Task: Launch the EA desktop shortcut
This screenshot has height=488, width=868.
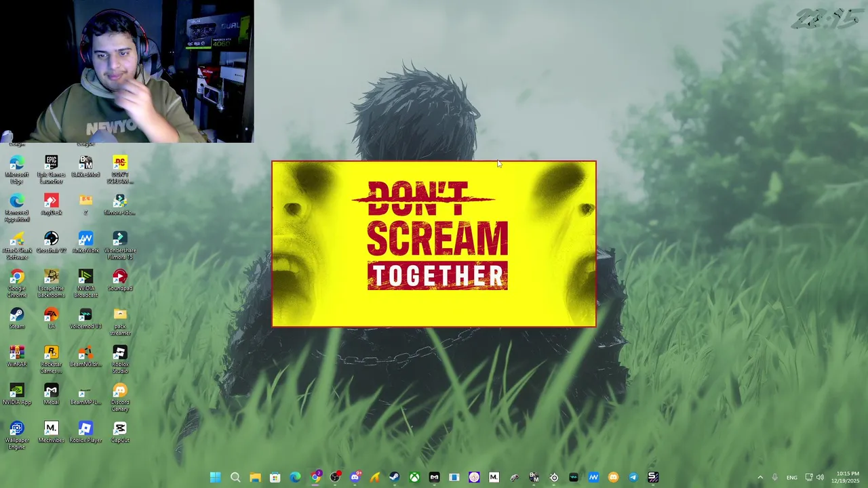Action: click(52, 319)
